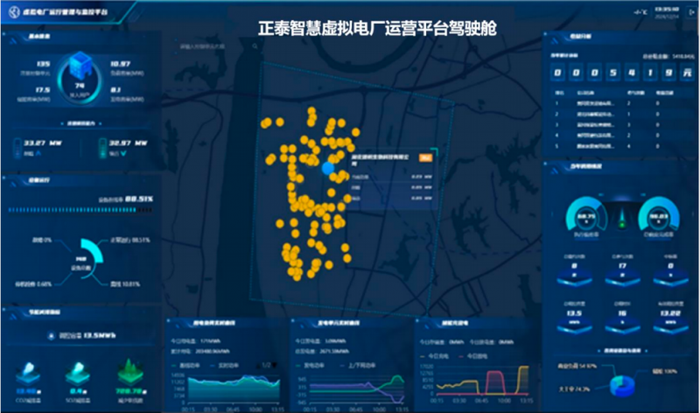Click the battery icon beside 32.97 MW
Viewport: 700px width, 413px height.
click(103, 148)
